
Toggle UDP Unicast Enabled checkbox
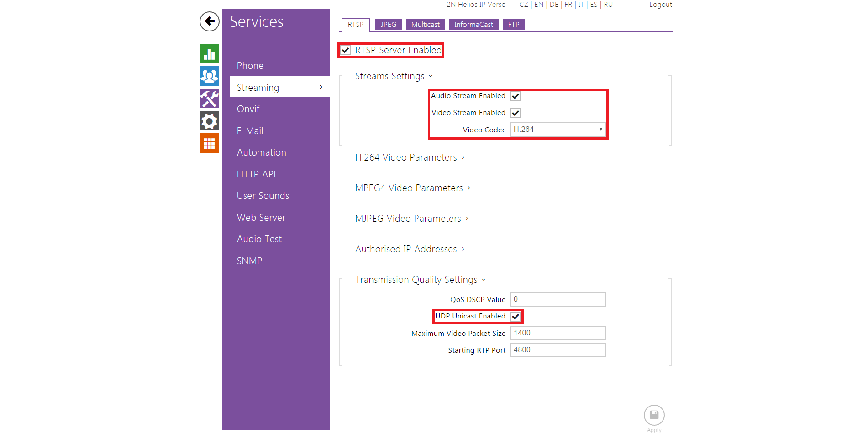point(516,317)
